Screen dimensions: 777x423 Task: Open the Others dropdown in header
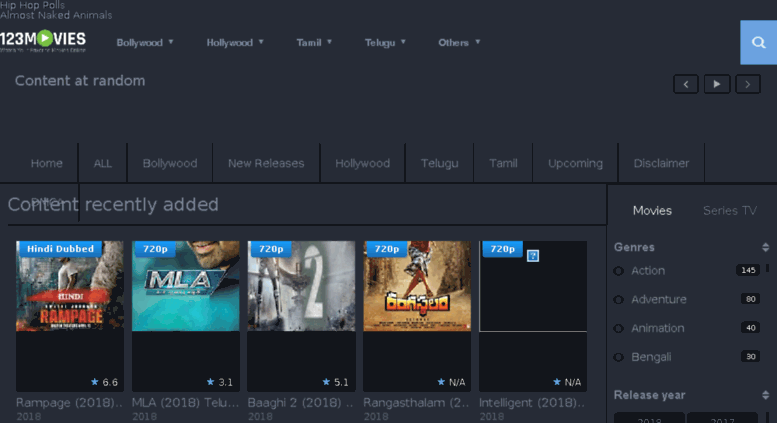pyautogui.click(x=459, y=43)
